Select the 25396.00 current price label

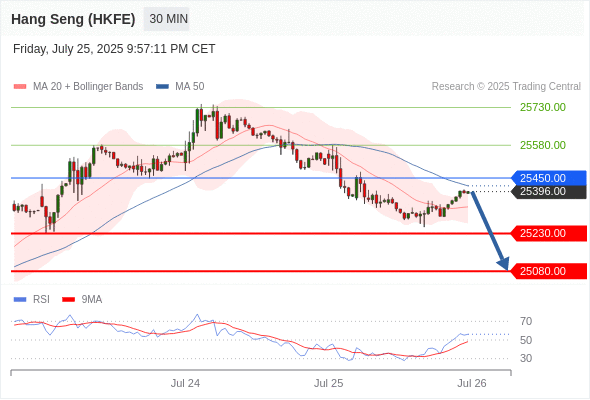(x=549, y=192)
